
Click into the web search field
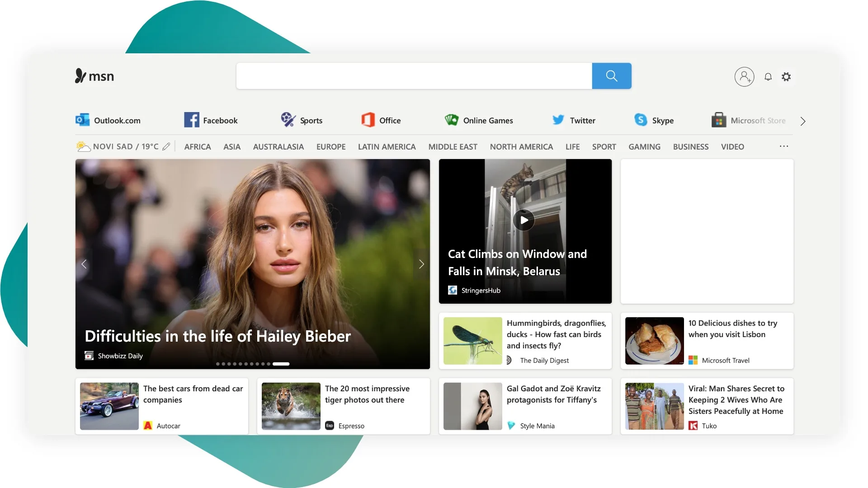[414, 76]
